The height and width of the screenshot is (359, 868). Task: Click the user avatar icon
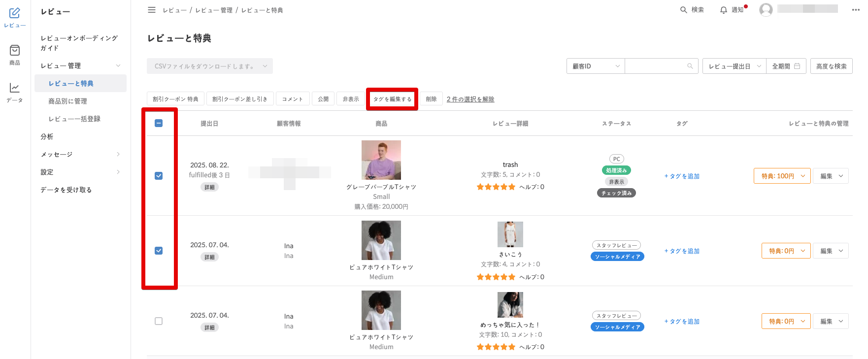(766, 9)
